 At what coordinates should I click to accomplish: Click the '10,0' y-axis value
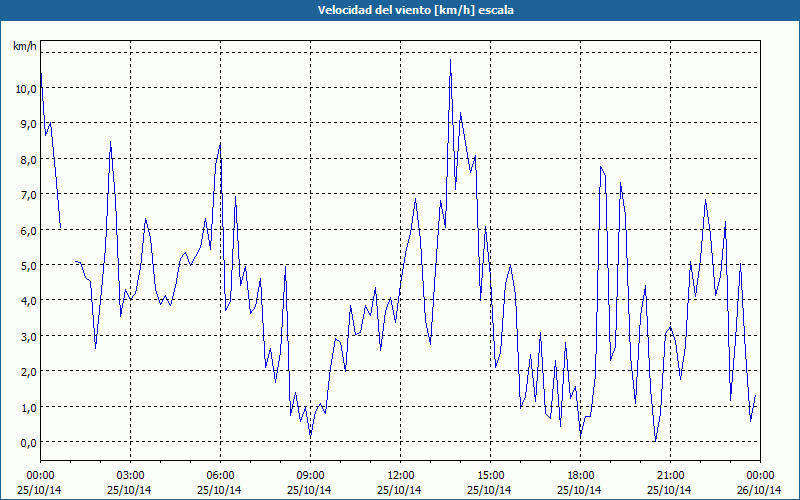(x=26, y=89)
